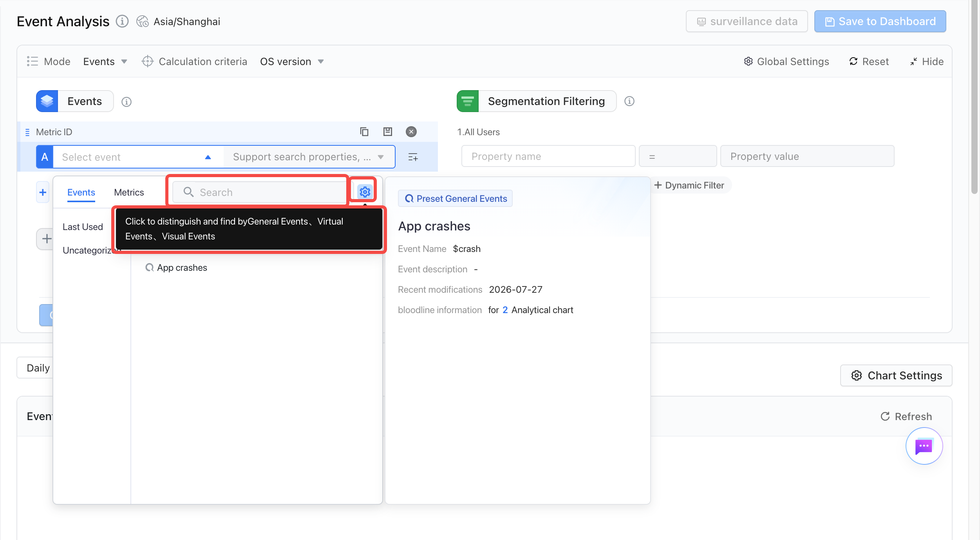Click the info icon beside Event Analysis title
This screenshot has height=540, width=980.
pos(122,21)
